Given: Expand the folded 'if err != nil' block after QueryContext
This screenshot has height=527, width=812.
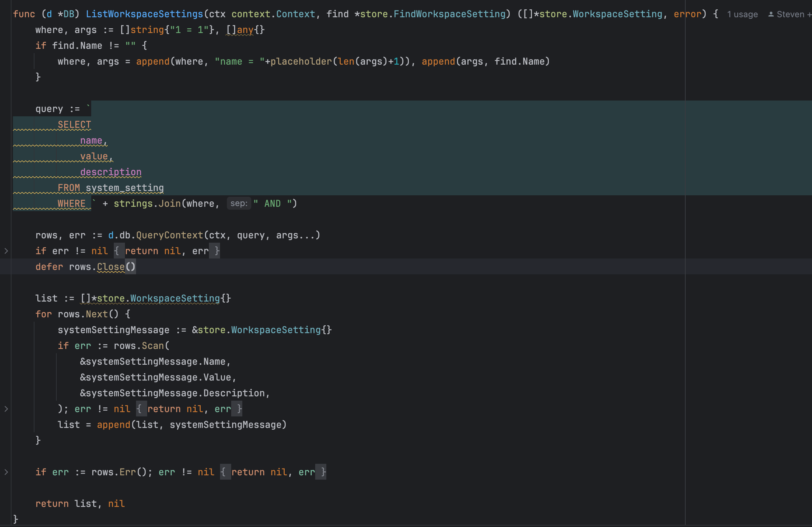Looking at the screenshot, I should click(x=6, y=251).
